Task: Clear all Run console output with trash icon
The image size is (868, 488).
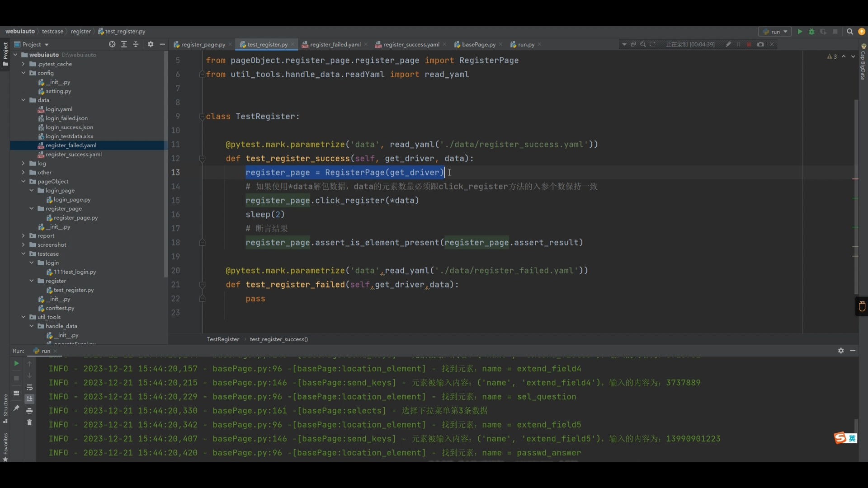Action: 29,422
